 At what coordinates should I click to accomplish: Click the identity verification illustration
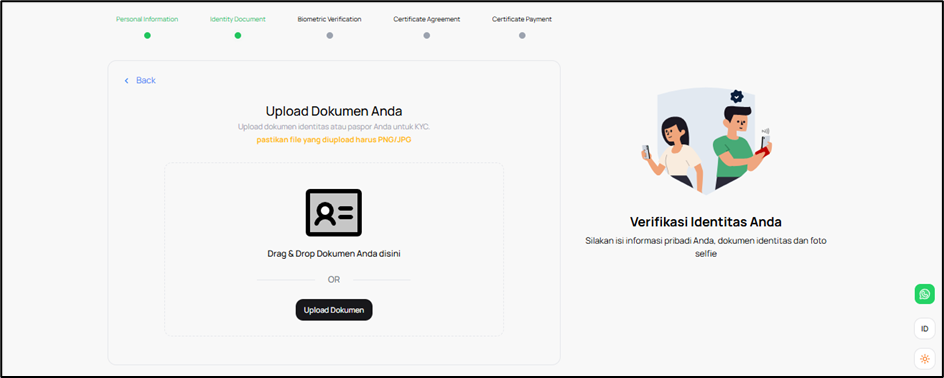point(706,141)
